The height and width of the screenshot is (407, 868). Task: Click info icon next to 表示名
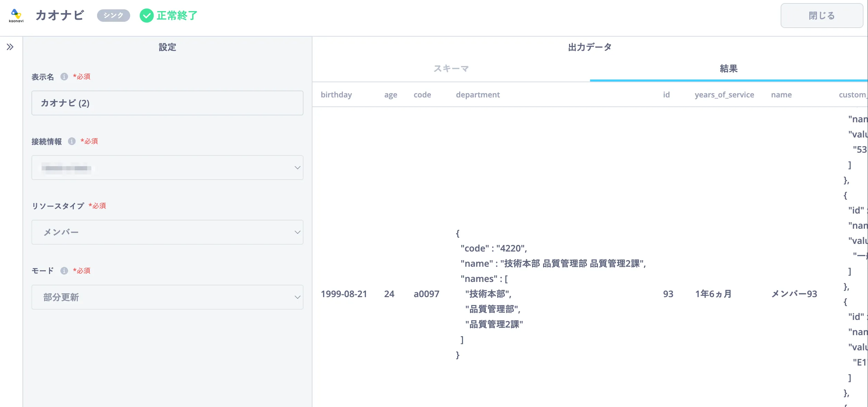(x=64, y=77)
